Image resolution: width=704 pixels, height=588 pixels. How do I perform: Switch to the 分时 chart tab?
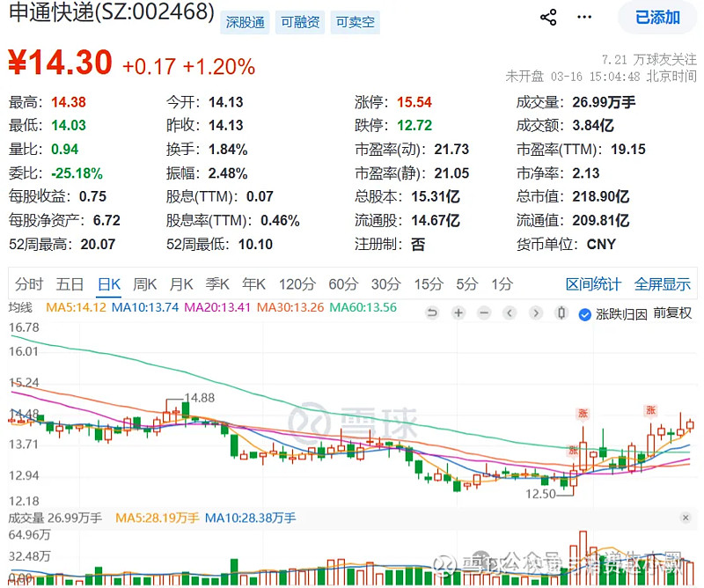coord(29,284)
